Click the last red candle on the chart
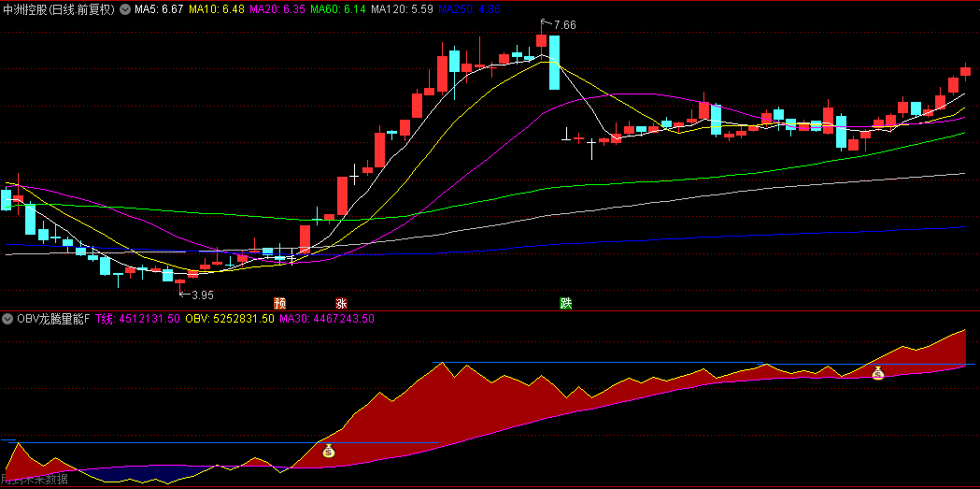 966,71
